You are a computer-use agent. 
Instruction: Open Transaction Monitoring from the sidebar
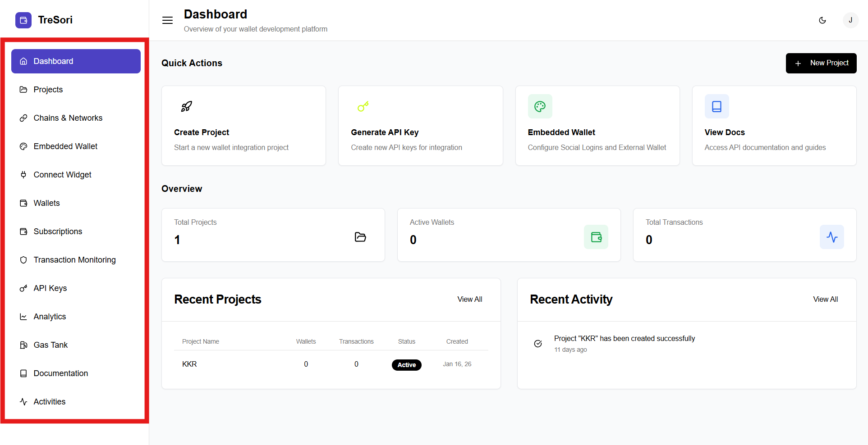[74, 260]
